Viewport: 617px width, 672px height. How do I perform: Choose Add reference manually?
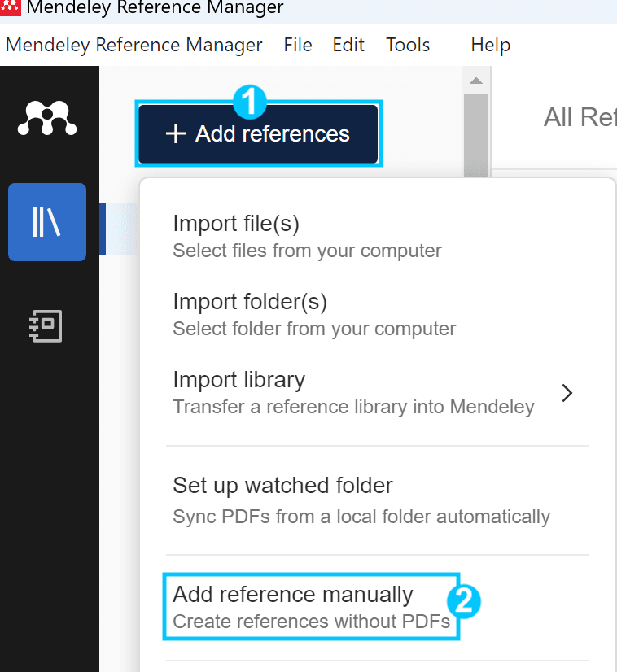click(311, 607)
